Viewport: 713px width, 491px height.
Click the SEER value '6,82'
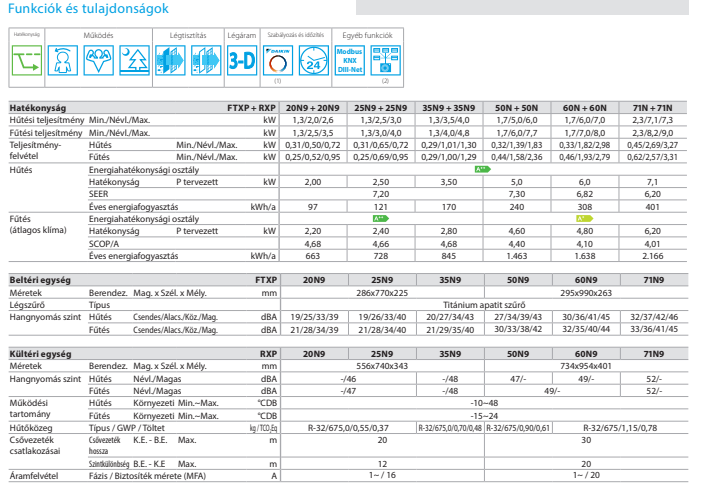click(x=585, y=194)
